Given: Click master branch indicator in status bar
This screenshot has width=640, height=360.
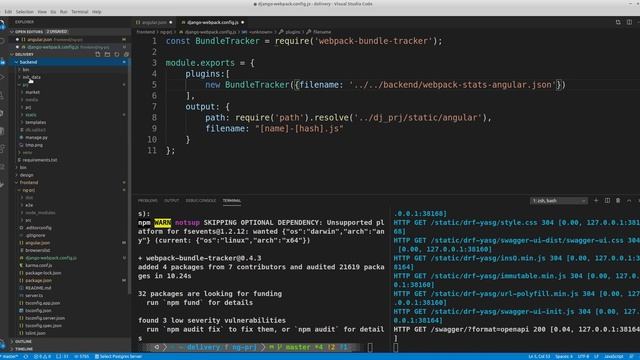Looking at the screenshot, I should pyautogui.click(x=10, y=357).
